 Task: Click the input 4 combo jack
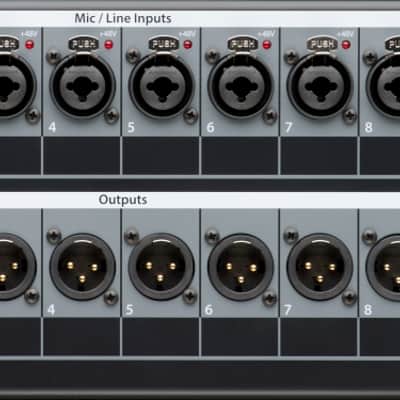[x=83, y=86]
